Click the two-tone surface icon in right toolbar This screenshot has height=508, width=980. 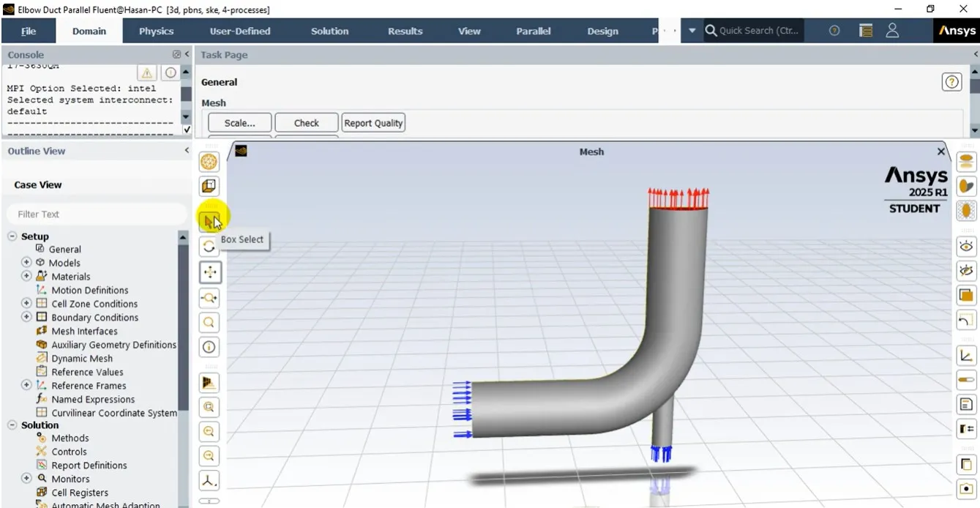click(x=966, y=186)
